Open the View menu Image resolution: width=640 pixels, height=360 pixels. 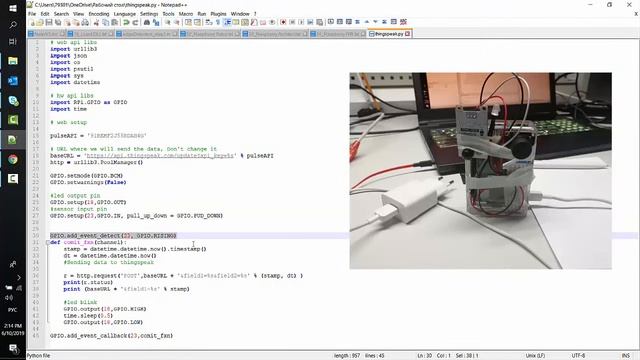pyautogui.click(x=78, y=14)
